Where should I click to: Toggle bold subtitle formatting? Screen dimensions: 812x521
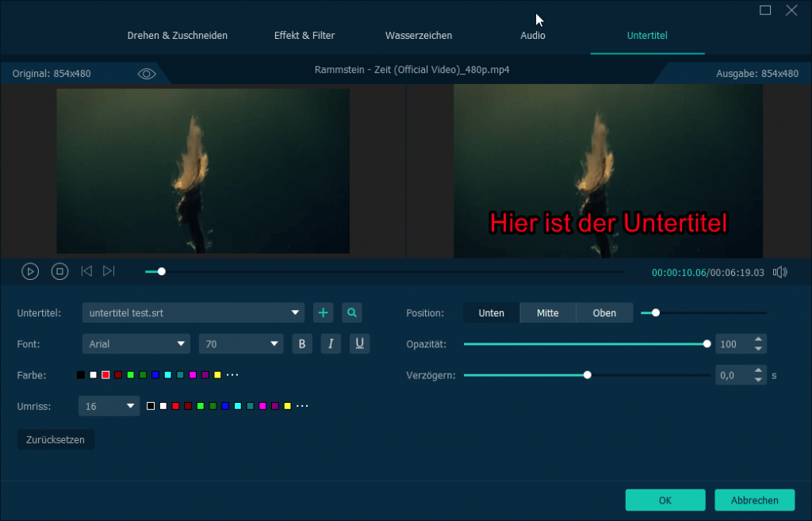(x=302, y=343)
